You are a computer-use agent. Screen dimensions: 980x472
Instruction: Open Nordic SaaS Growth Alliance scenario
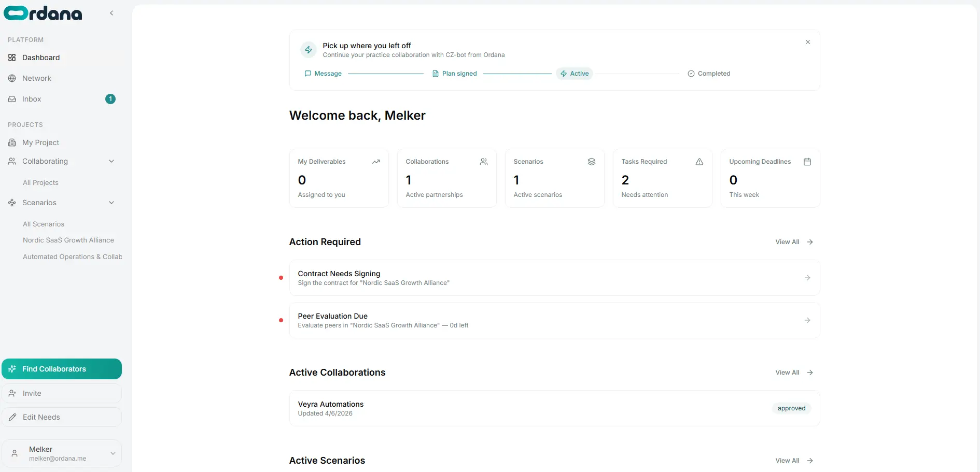[x=68, y=240]
